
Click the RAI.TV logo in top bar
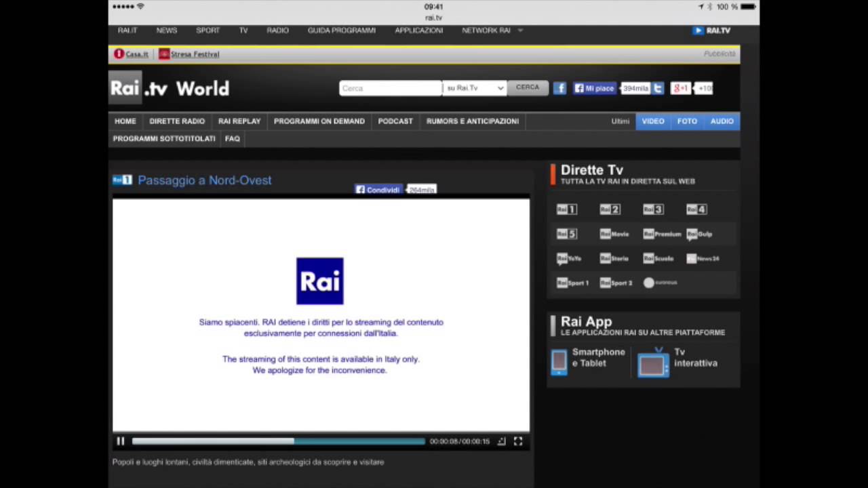pyautogui.click(x=711, y=30)
